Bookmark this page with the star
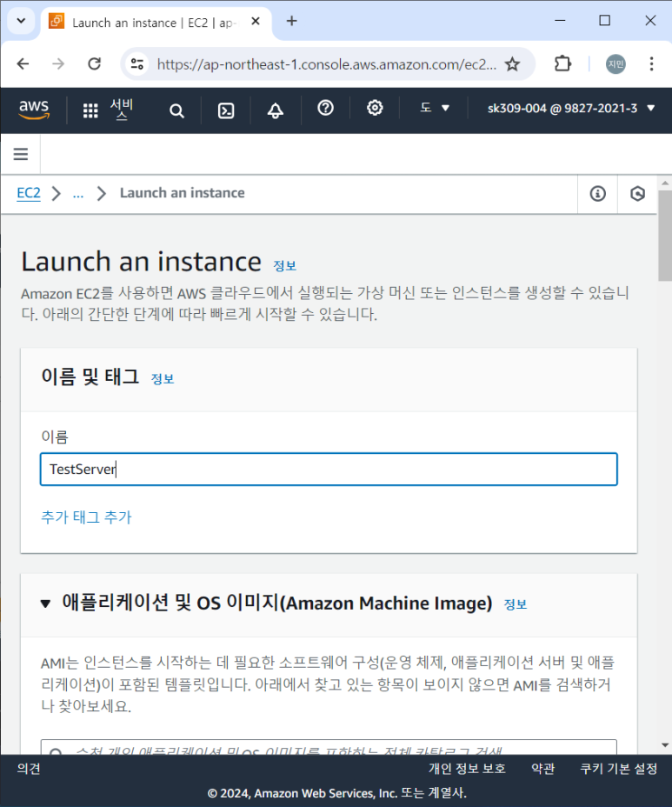672x807 pixels. tap(512, 63)
